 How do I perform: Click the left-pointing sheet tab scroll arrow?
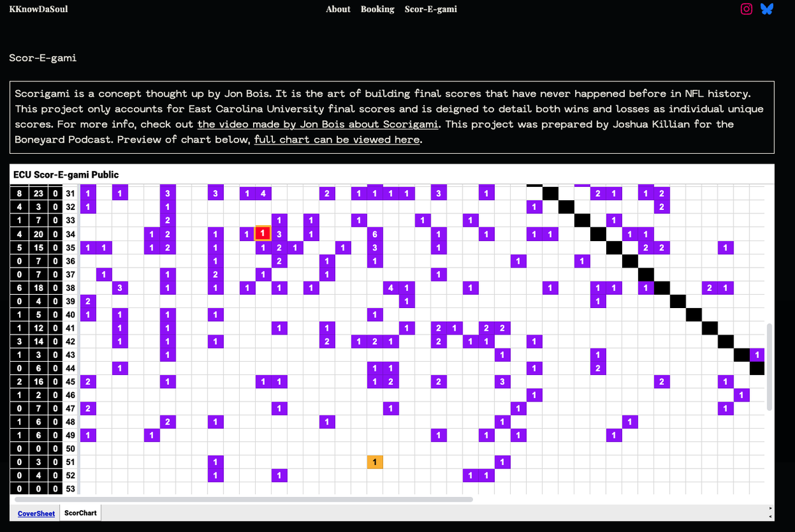coord(769,517)
